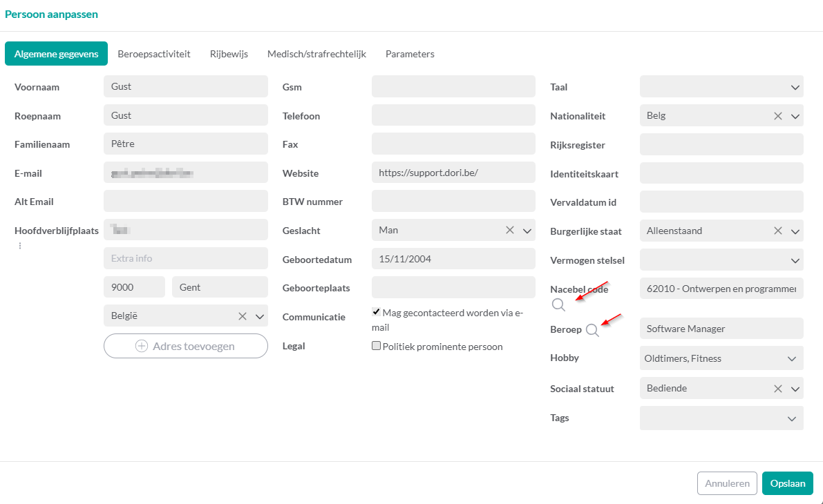Clear the Geslacht selection with X icon

pyautogui.click(x=510, y=230)
